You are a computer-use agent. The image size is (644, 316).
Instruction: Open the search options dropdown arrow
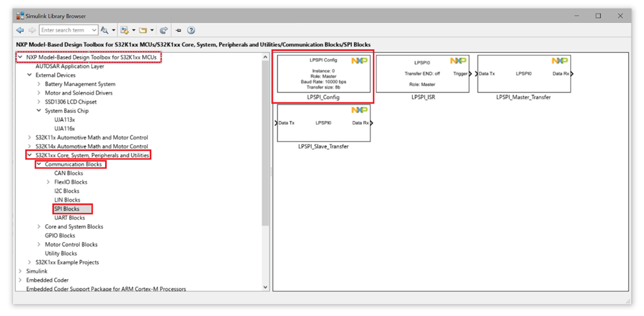click(114, 30)
